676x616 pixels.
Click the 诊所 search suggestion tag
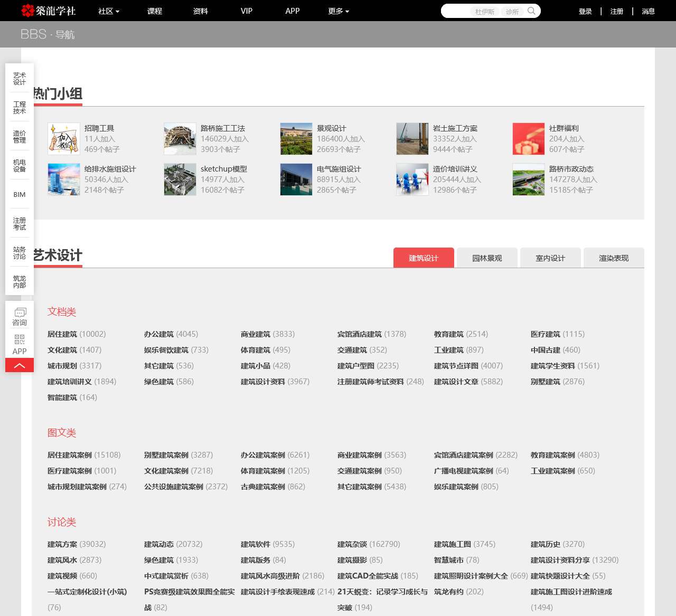click(512, 12)
